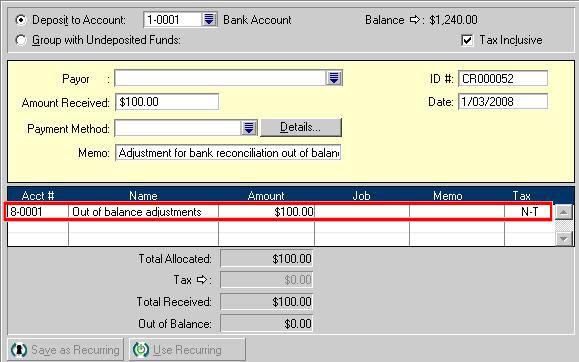Click the Use Recurring icon
Viewport: 579px width, 362px height.
(x=141, y=349)
